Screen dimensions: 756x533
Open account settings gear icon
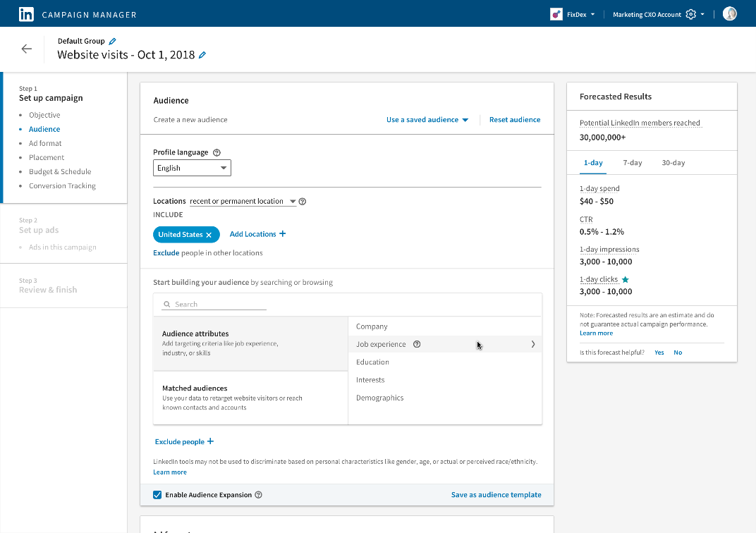pyautogui.click(x=690, y=14)
